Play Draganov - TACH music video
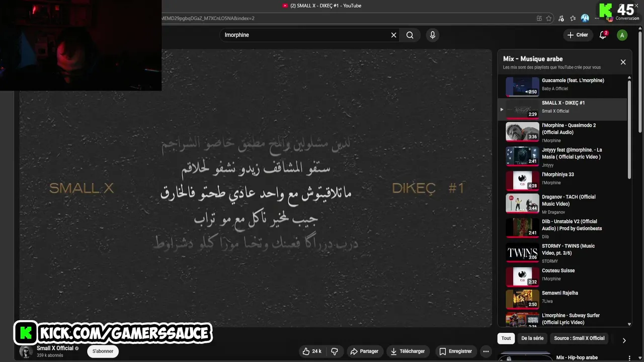Image resolution: width=644 pixels, height=362 pixels. tap(562, 203)
